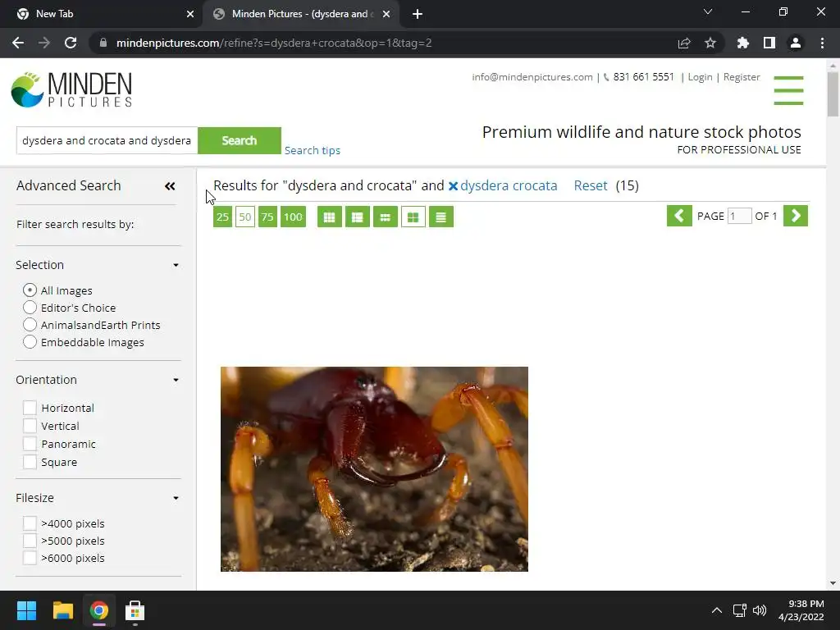Image resolution: width=840 pixels, height=630 pixels.
Task: Show 100 results per page
Action: point(293,217)
